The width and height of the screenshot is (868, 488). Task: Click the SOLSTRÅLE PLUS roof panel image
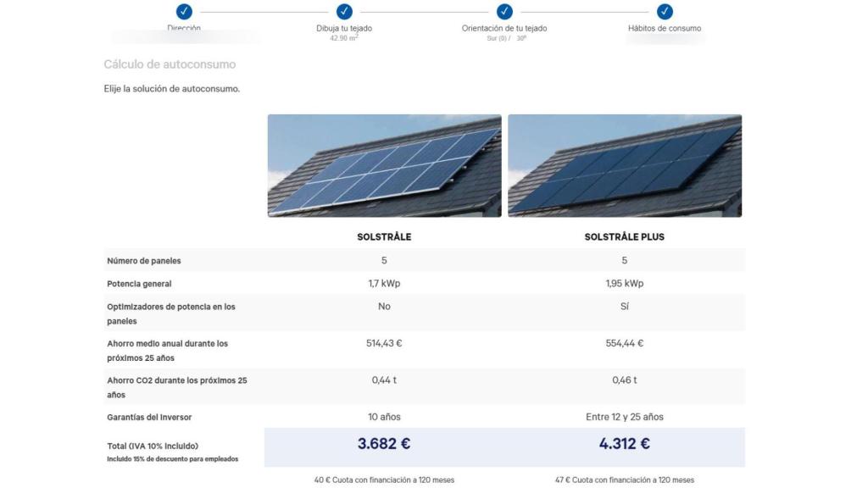click(625, 164)
